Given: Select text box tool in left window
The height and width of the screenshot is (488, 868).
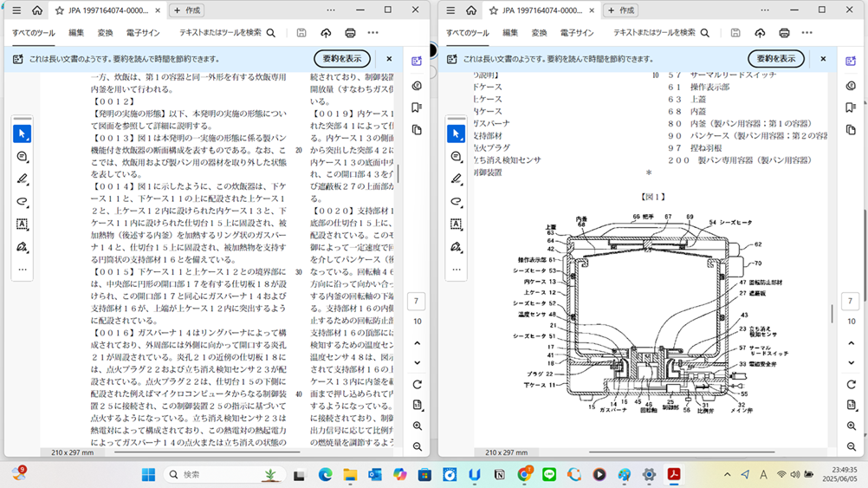Looking at the screenshot, I should click(x=23, y=224).
